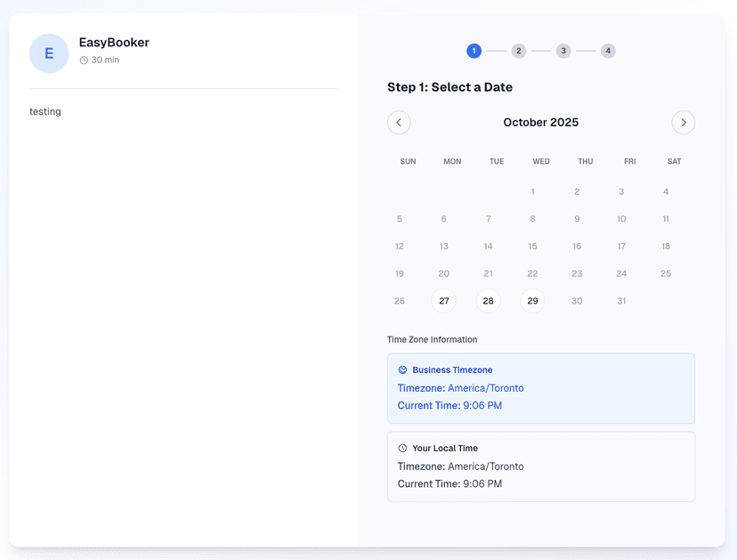Screen dimensions: 737x560
Task: Click the October 2025 month heading
Action: [540, 122]
